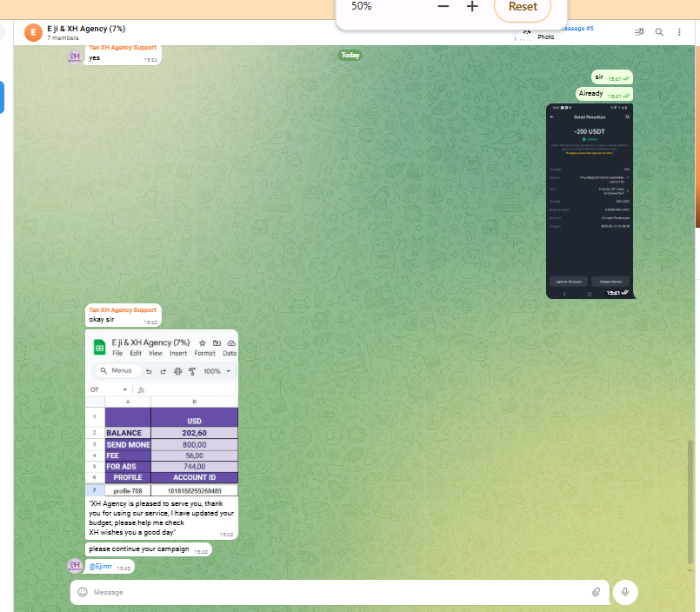Open the pinned messages list icon
The height and width of the screenshot is (612, 700).
pos(639,32)
